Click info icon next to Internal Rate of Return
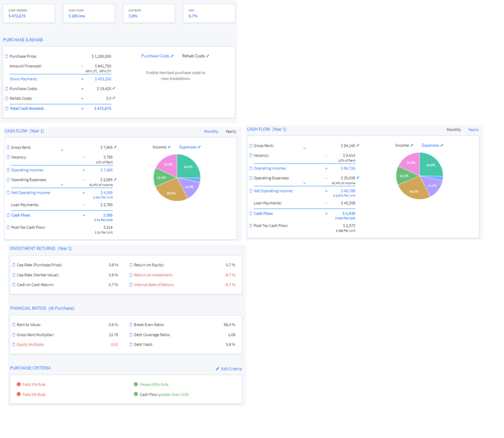The image size is (504, 438). (130, 285)
